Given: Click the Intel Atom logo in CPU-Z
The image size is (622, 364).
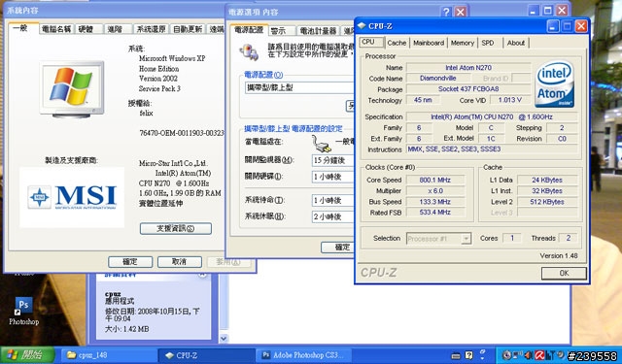Looking at the screenshot, I should tap(554, 84).
